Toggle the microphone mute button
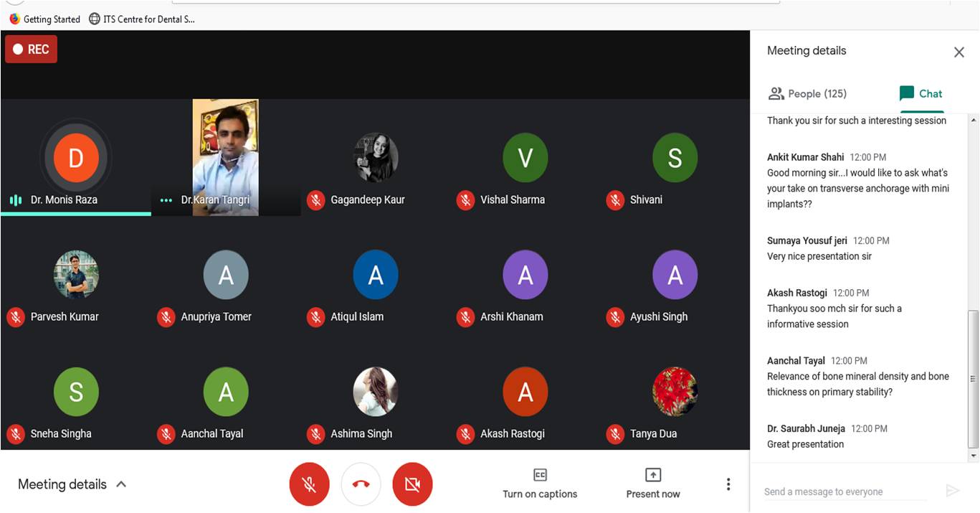 [x=309, y=484]
